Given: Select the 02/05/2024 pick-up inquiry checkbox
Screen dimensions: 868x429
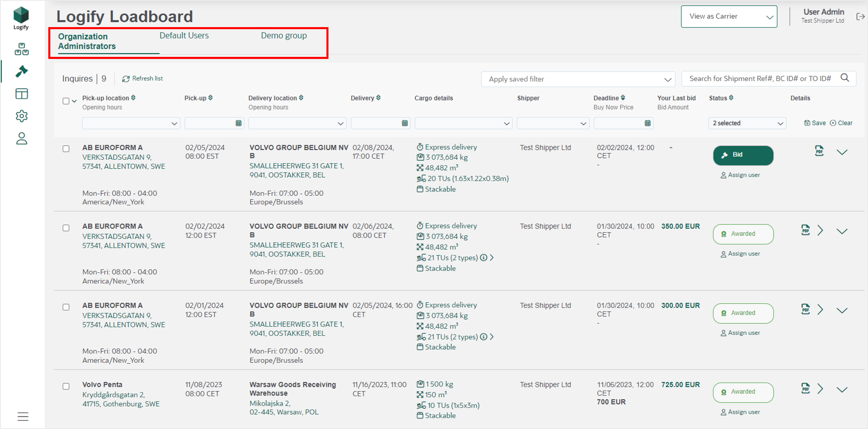Looking at the screenshot, I should point(66,149).
